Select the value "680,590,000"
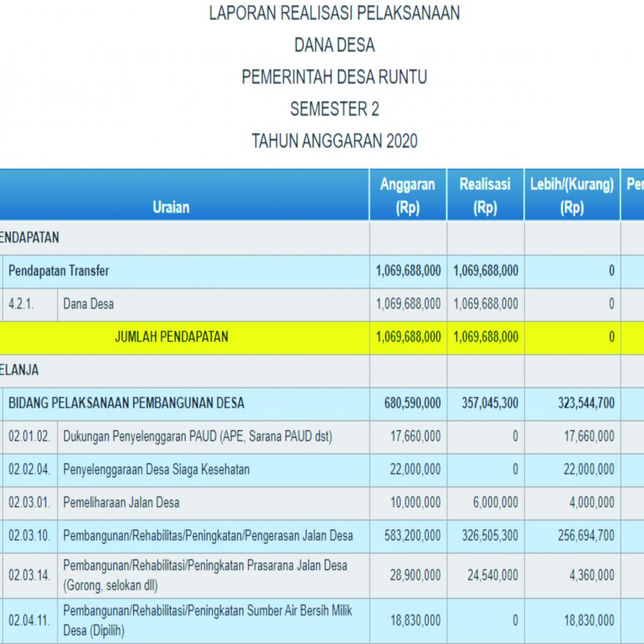The image size is (644, 644). (x=412, y=403)
